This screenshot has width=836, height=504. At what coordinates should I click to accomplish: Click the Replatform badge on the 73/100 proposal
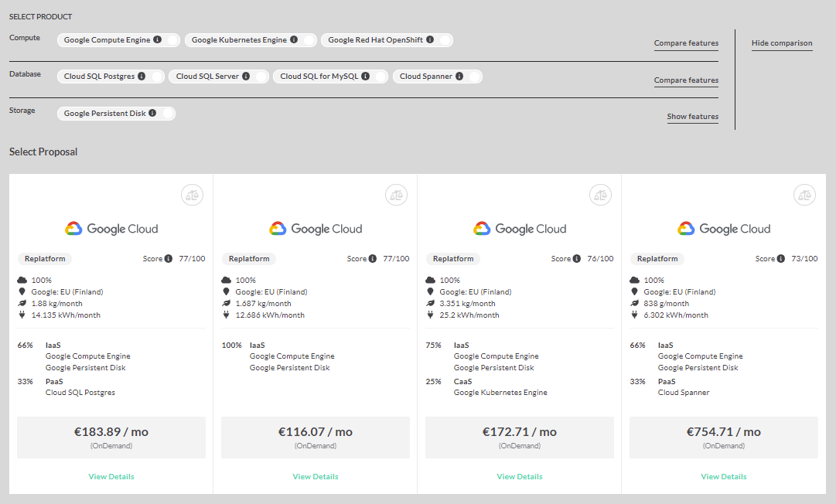click(x=657, y=259)
